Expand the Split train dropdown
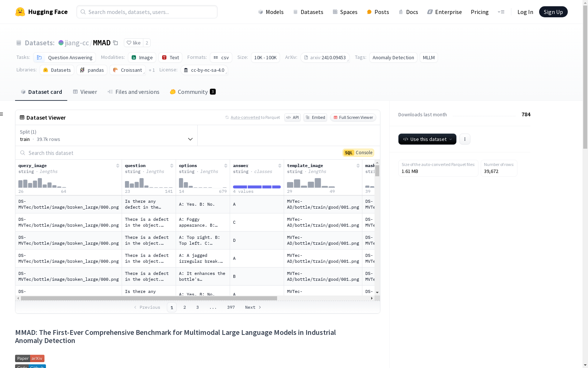The width and height of the screenshot is (588, 368). tap(107, 135)
